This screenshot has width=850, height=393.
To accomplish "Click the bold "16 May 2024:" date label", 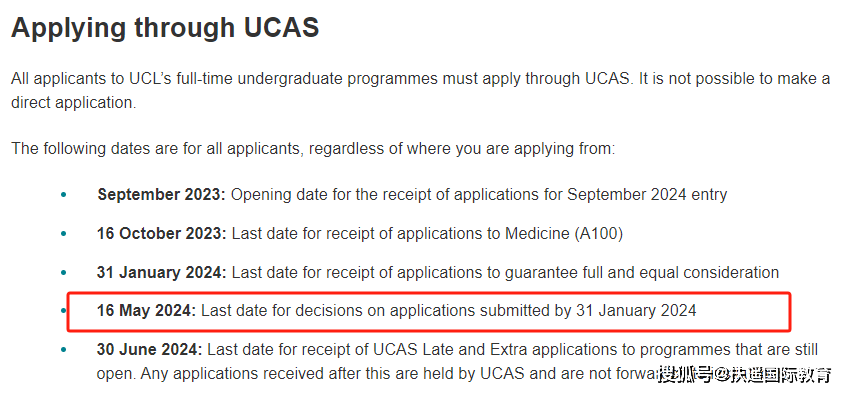I will coord(146,311).
